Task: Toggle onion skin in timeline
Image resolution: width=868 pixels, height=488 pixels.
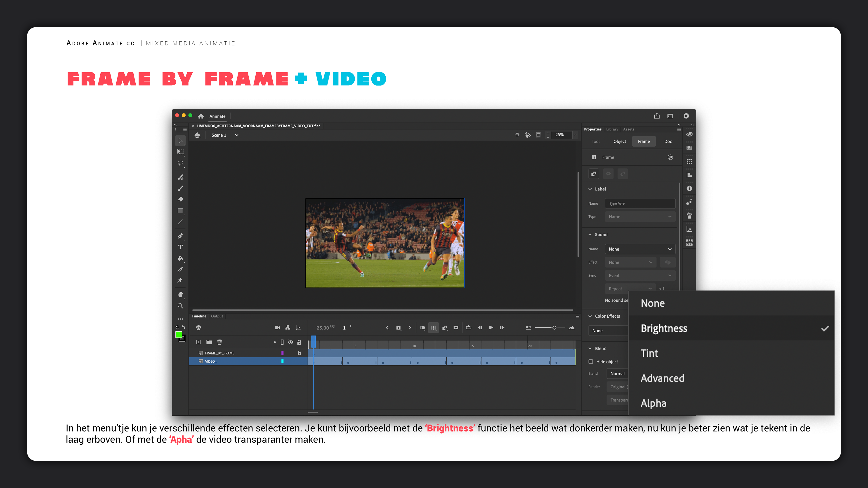Action: (422, 328)
